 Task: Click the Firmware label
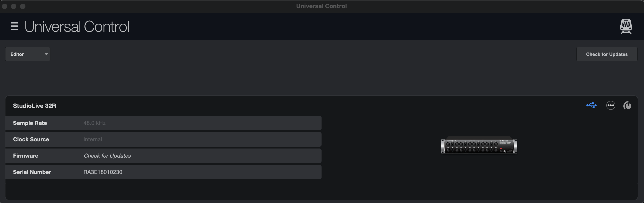(25, 156)
